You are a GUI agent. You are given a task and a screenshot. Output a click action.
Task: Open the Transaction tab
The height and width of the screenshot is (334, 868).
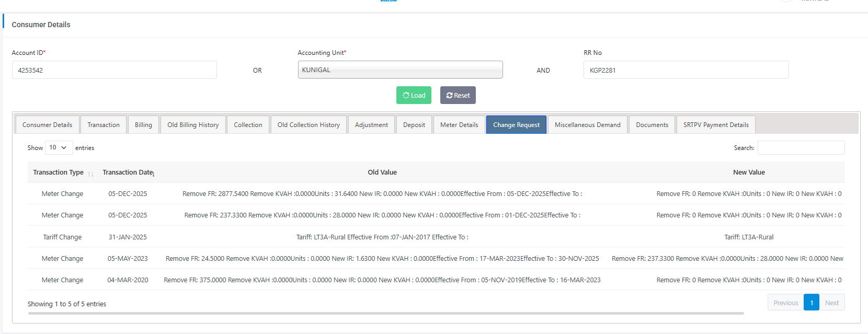click(104, 125)
